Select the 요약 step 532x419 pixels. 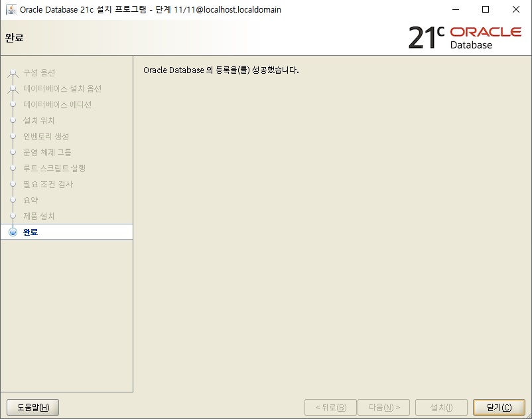[31, 200]
